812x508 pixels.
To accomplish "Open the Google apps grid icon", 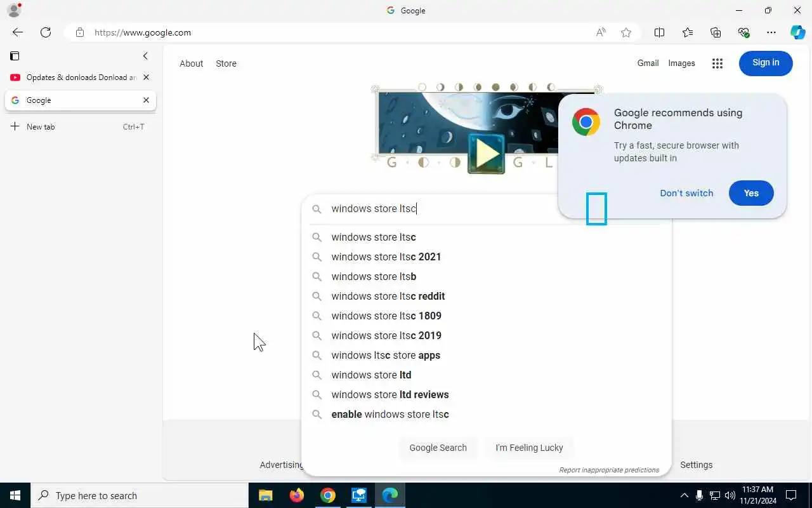I will click(717, 63).
